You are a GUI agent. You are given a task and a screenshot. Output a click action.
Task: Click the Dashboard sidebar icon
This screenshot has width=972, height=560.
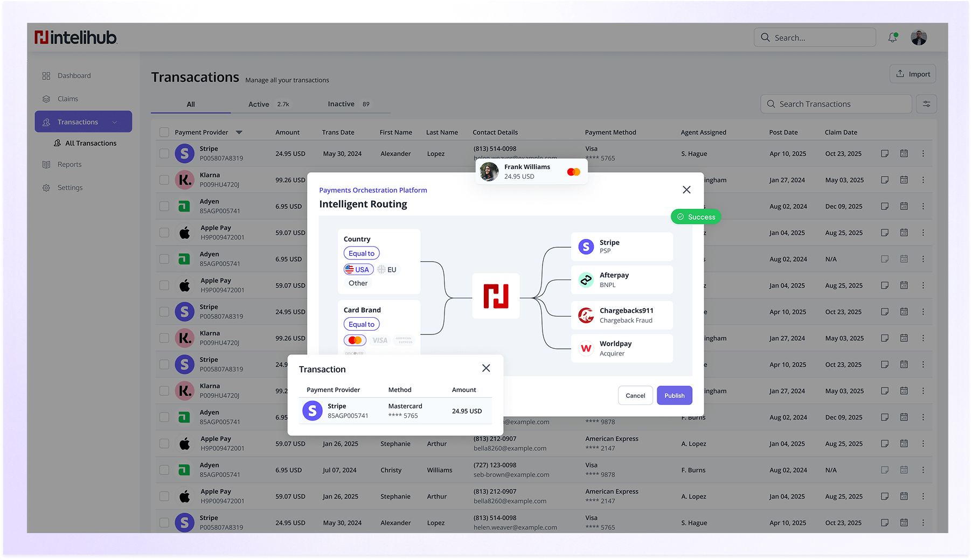coord(46,76)
